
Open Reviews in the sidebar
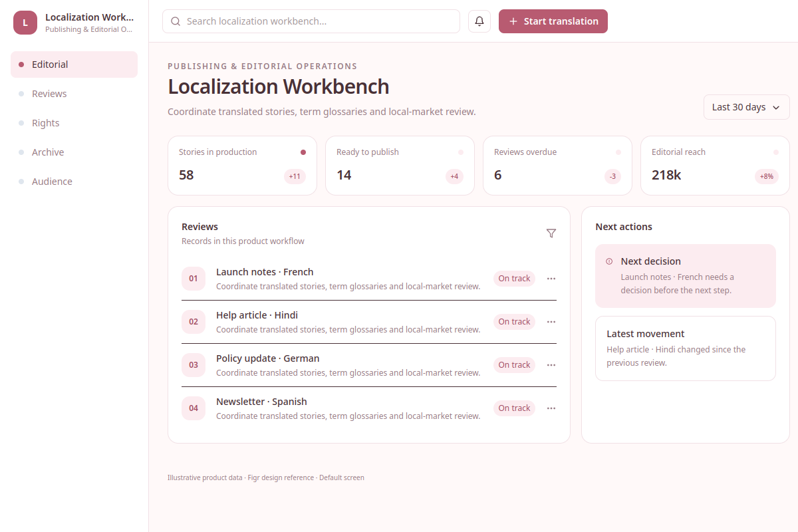point(74,94)
